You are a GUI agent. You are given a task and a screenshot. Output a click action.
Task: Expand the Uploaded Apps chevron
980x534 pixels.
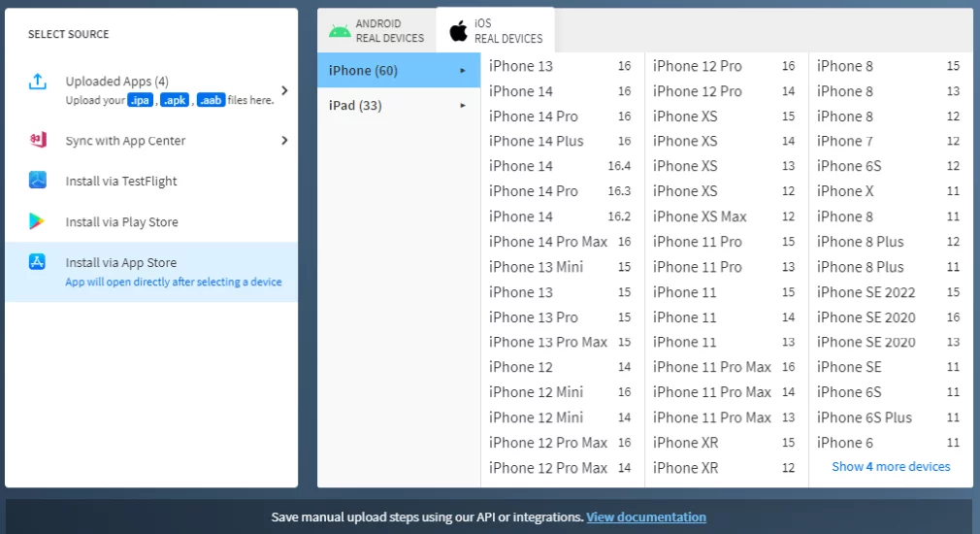(284, 90)
